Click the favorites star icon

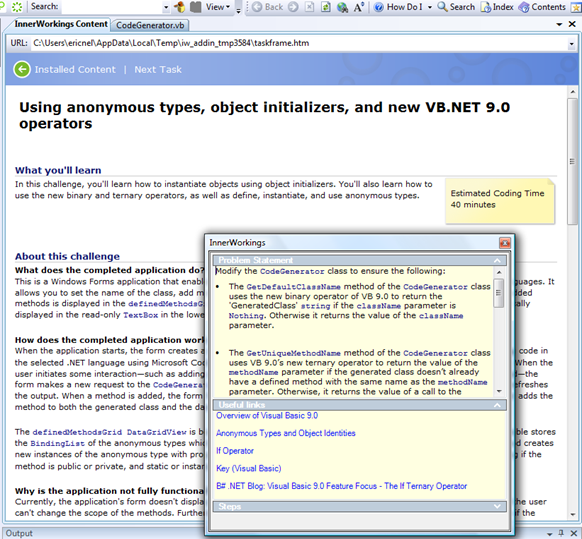point(576,7)
